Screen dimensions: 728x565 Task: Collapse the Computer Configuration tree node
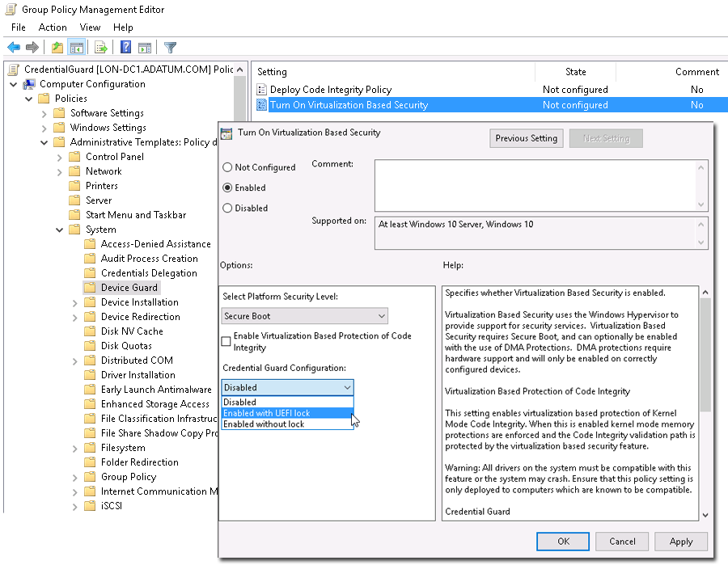click(x=14, y=84)
